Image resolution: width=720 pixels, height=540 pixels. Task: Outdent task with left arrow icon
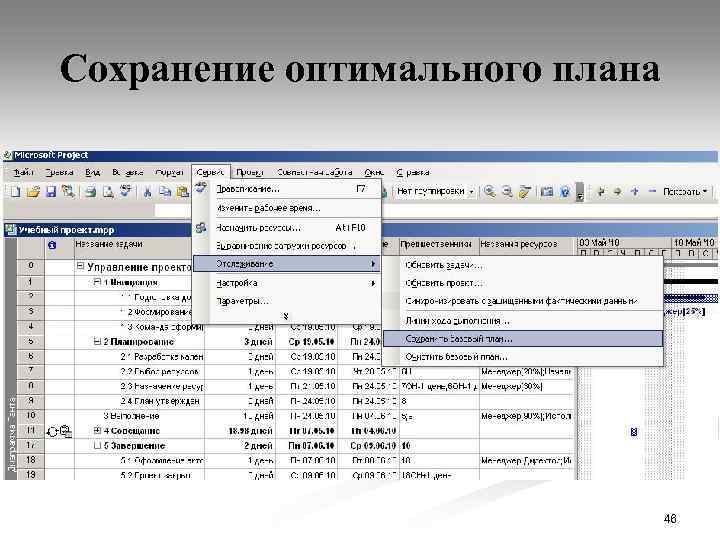click(x=600, y=191)
